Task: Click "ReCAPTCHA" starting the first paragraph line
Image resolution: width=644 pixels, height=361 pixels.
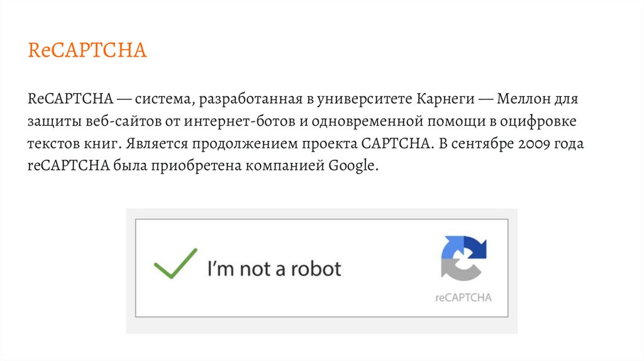Action: 70,99
